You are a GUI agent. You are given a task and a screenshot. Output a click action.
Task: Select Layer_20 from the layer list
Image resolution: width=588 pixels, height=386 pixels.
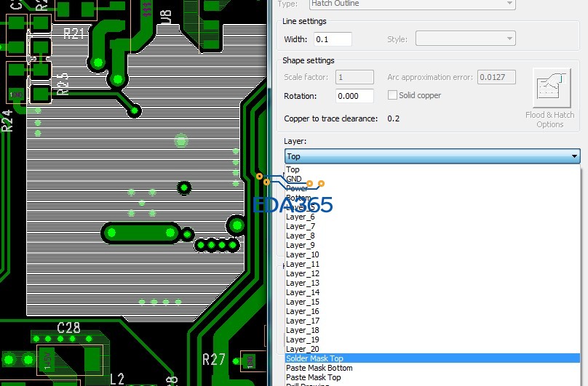302,349
